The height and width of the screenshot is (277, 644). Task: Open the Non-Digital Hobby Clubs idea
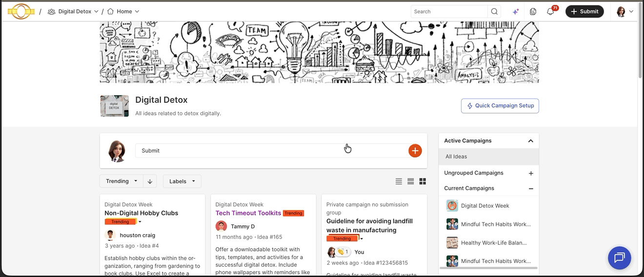[141, 213]
